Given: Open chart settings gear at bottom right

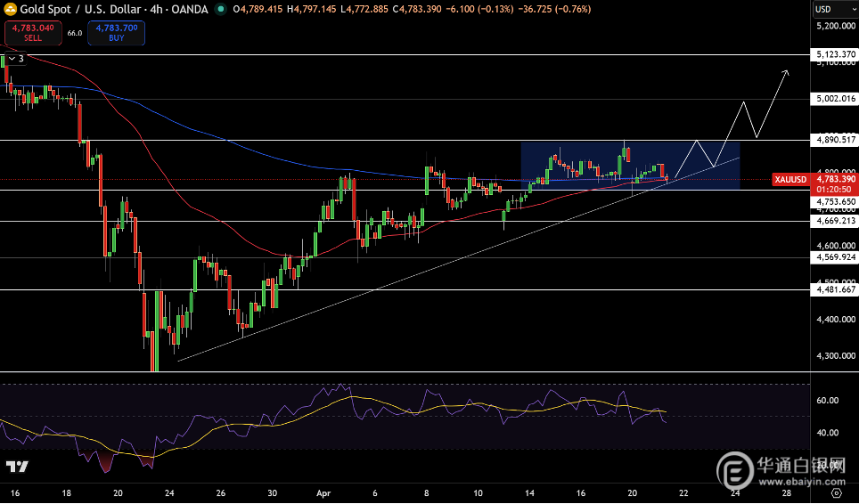Looking at the screenshot, I should (x=836, y=492).
